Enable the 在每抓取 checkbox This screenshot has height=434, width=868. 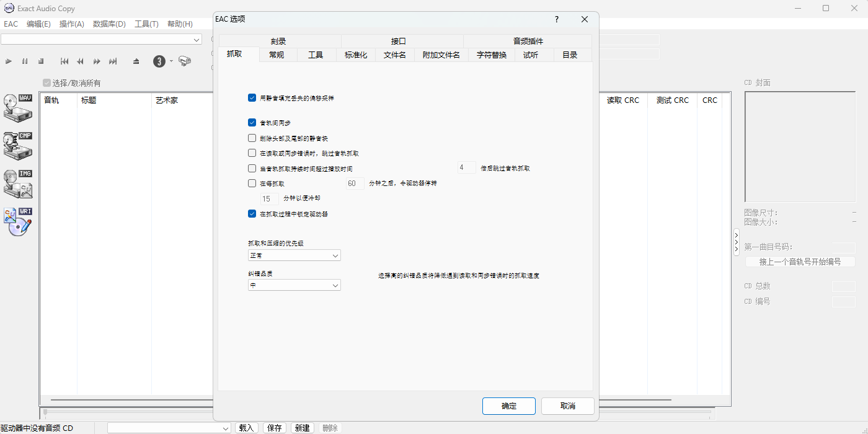252,184
